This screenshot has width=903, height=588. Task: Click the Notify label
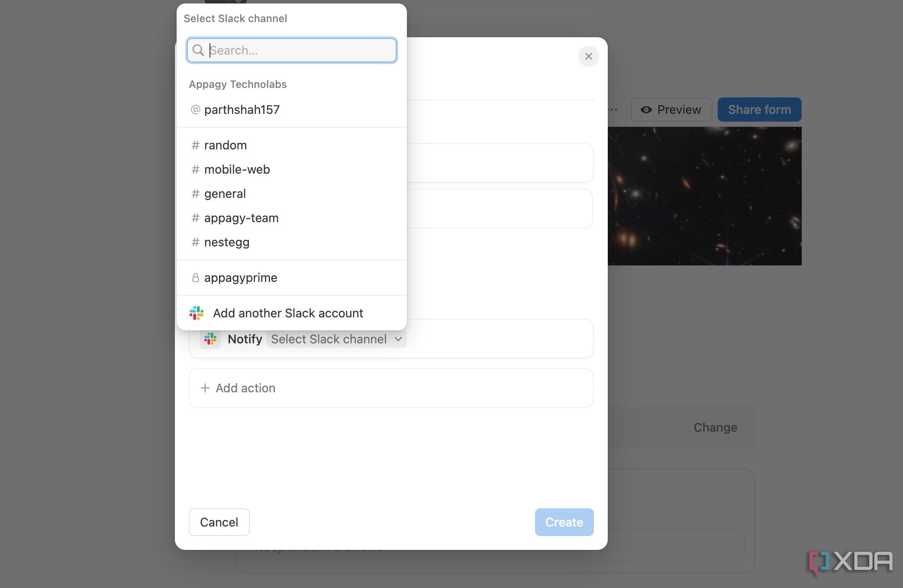click(x=245, y=339)
